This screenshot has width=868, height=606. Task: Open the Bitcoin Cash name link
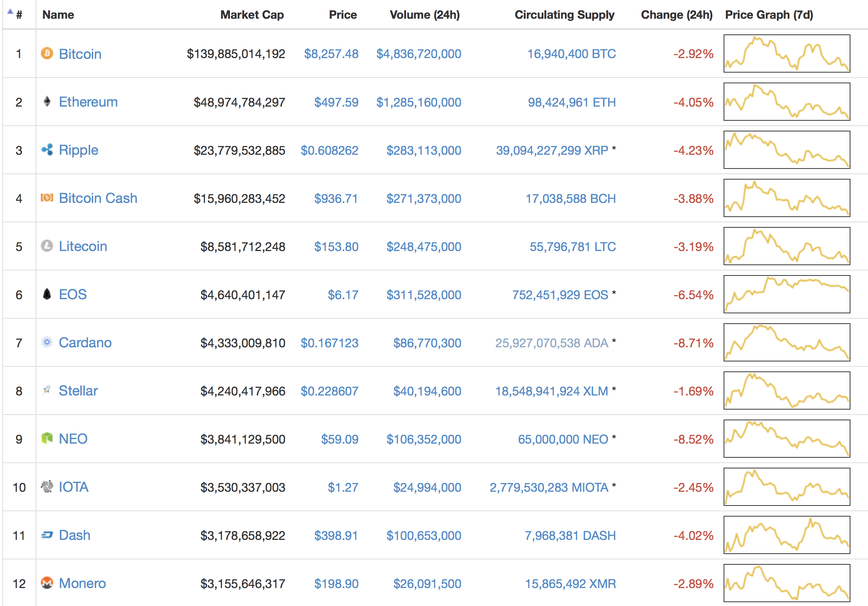pyautogui.click(x=98, y=198)
